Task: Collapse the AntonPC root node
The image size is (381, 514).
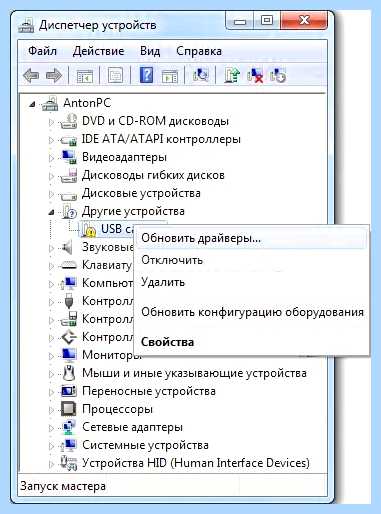Action: tap(32, 105)
